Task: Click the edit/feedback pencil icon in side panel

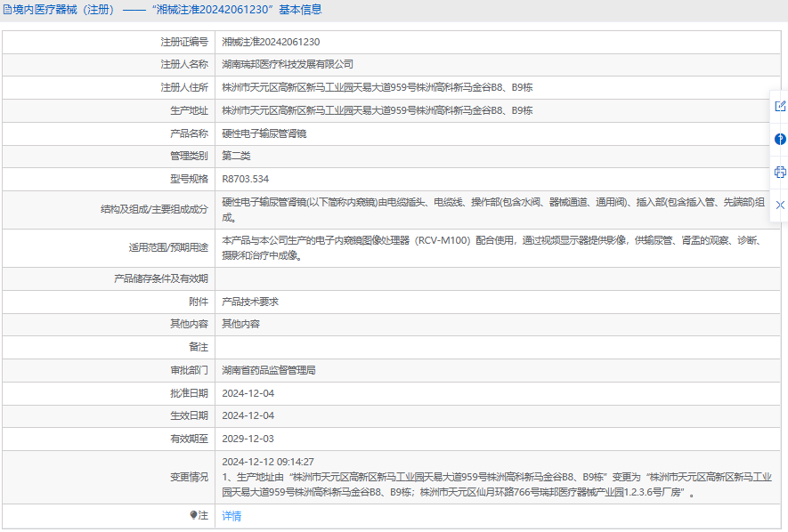Action: click(x=780, y=106)
